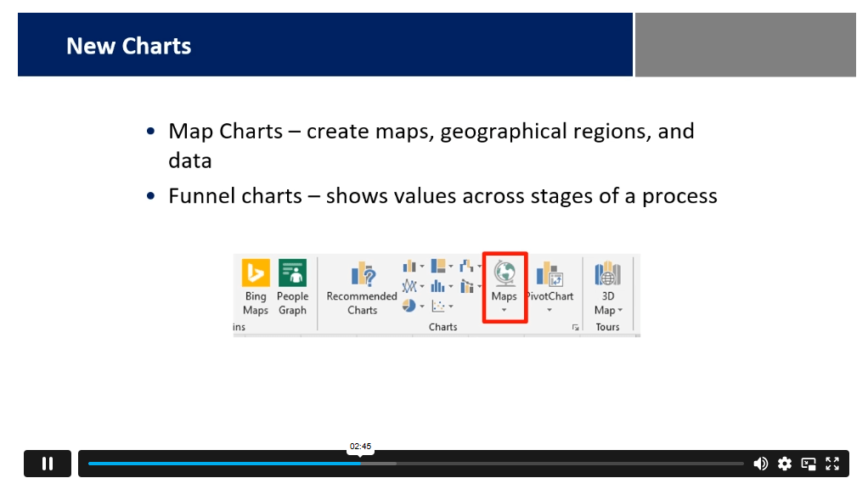Enter fullscreen mode
The height and width of the screenshot is (495, 868).
[x=832, y=464]
